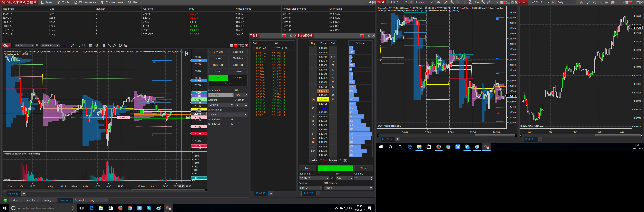Open data series icon in 60 Minute chart
The width and height of the screenshot is (644, 212).
click(483, 2)
